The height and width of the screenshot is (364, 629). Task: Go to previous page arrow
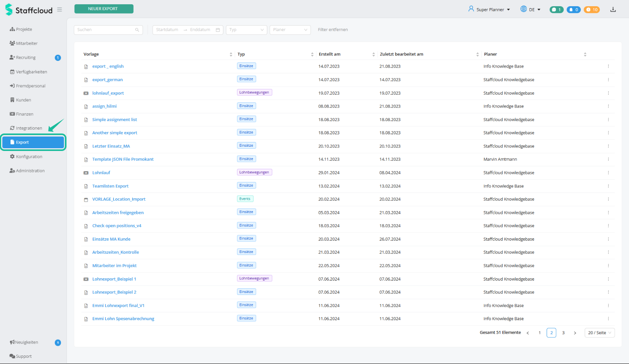(528, 333)
